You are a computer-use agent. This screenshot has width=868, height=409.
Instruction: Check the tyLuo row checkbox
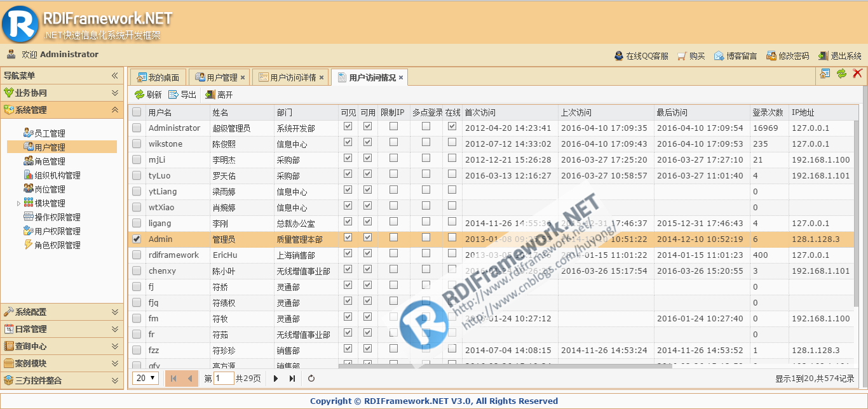pyautogui.click(x=137, y=175)
